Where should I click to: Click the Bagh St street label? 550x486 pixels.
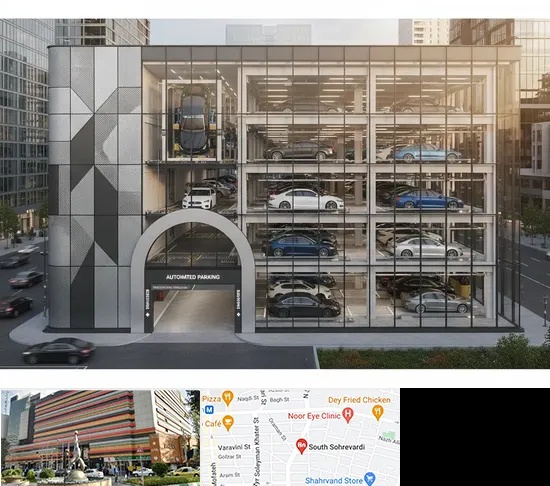279,399
